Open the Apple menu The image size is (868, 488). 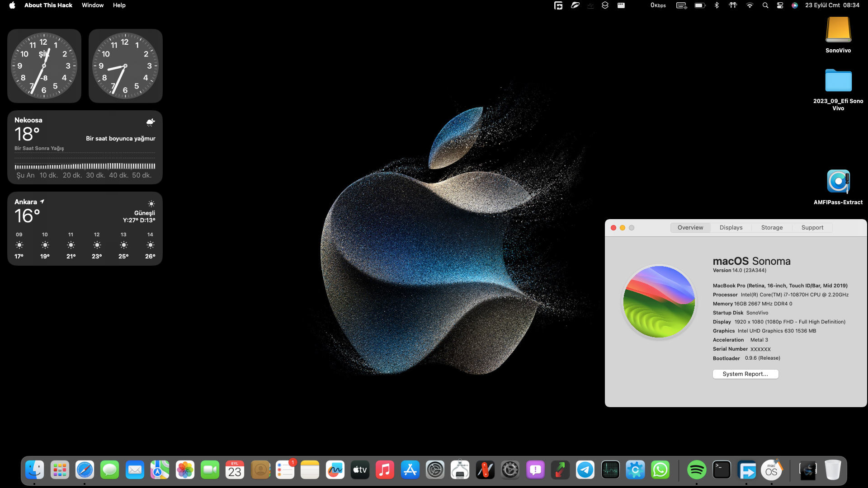point(12,5)
